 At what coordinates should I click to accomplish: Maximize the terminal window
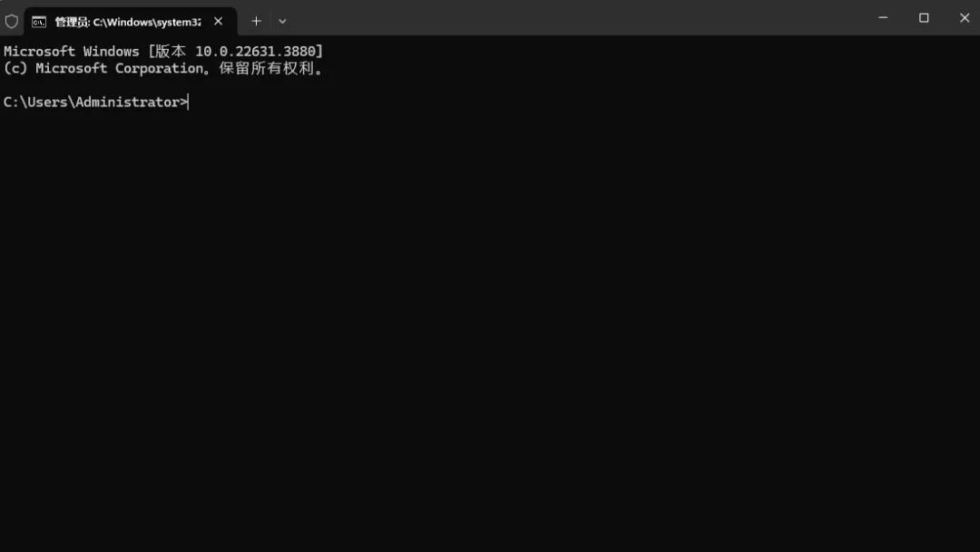coord(924,17)
